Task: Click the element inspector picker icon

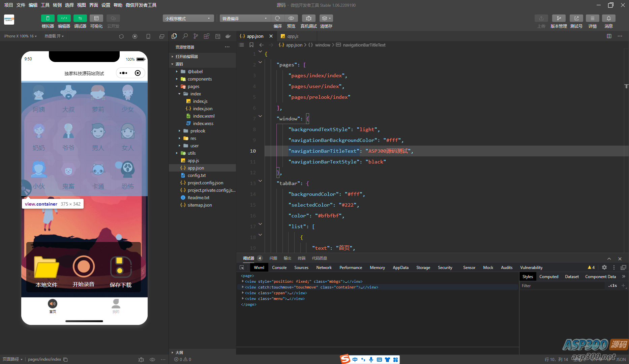Action: 242,267
